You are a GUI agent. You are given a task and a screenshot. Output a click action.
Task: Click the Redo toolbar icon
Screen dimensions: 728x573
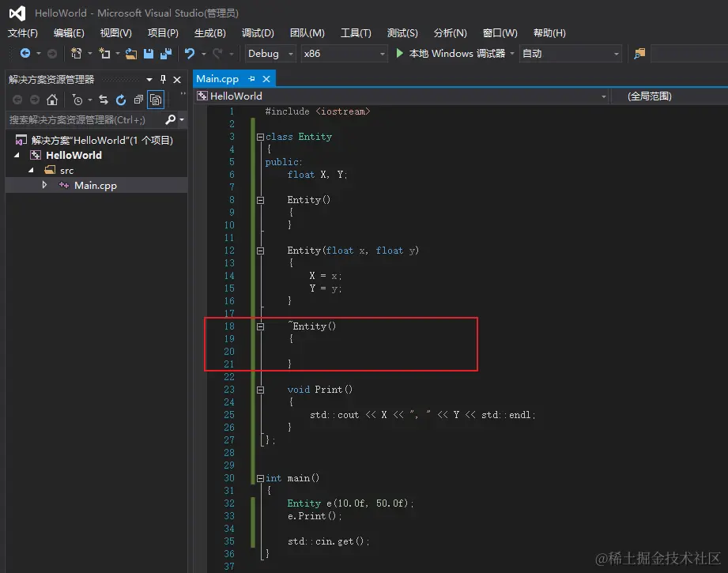217,54
